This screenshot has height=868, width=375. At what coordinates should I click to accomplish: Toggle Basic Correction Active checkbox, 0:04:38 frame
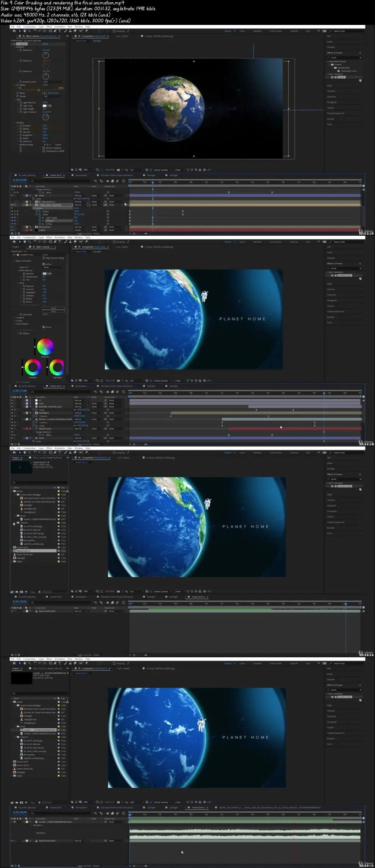pyautogui.click(x=44, y=264)
